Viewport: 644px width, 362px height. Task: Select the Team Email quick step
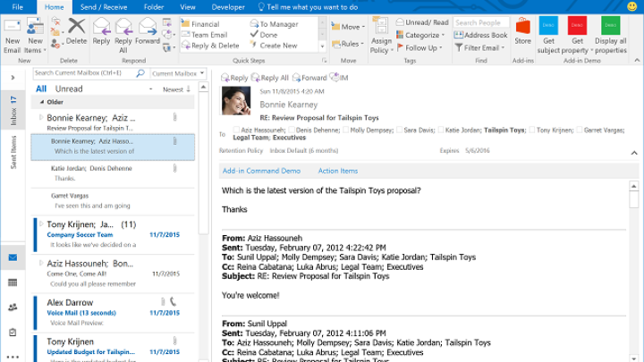(205, 35)
